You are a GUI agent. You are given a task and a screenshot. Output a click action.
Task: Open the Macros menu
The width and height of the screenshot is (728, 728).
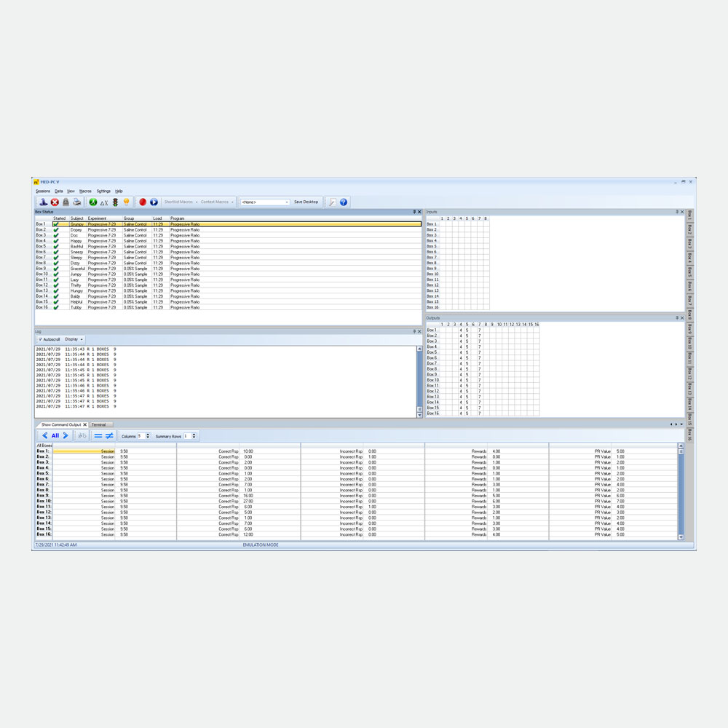[85, 191]
